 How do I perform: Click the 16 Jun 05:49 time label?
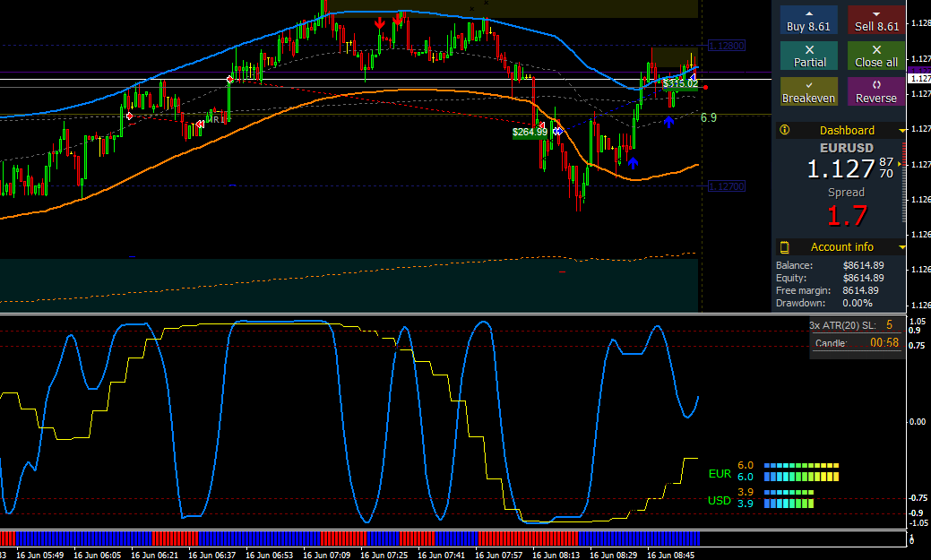39,555
